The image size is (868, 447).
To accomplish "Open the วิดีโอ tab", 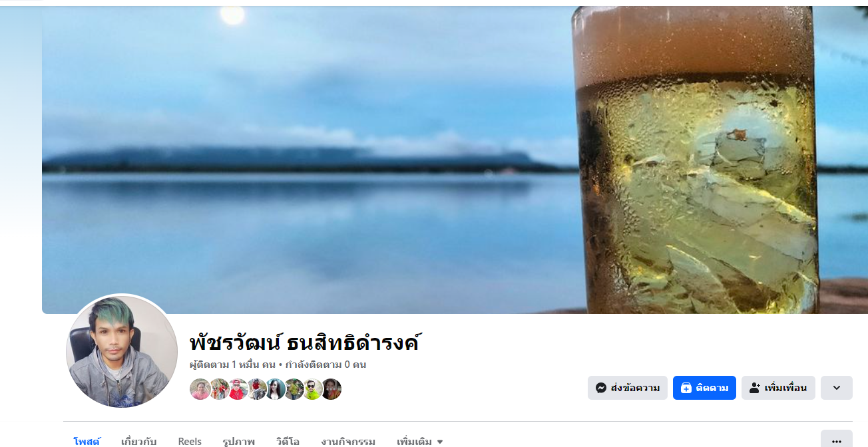I will (288, 441).
